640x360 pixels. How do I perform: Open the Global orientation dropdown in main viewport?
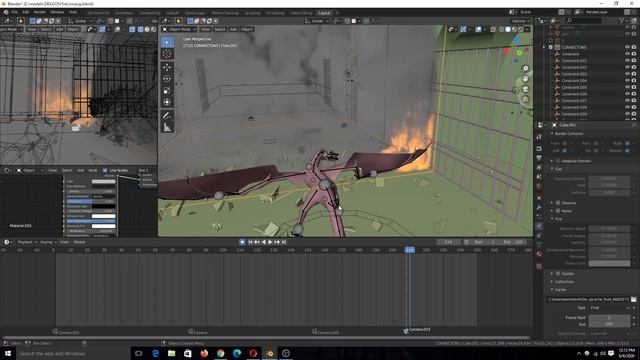tap(317, 21)
